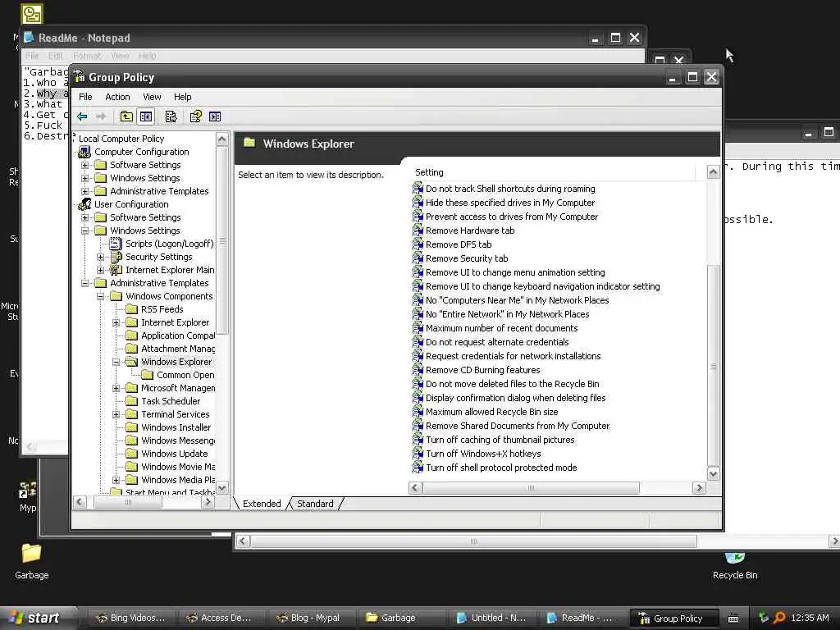This screenshot has width=840, height=630.
Task: Switch to Untitled Notepad taskbar button
Action: click(x=491, y=618)
